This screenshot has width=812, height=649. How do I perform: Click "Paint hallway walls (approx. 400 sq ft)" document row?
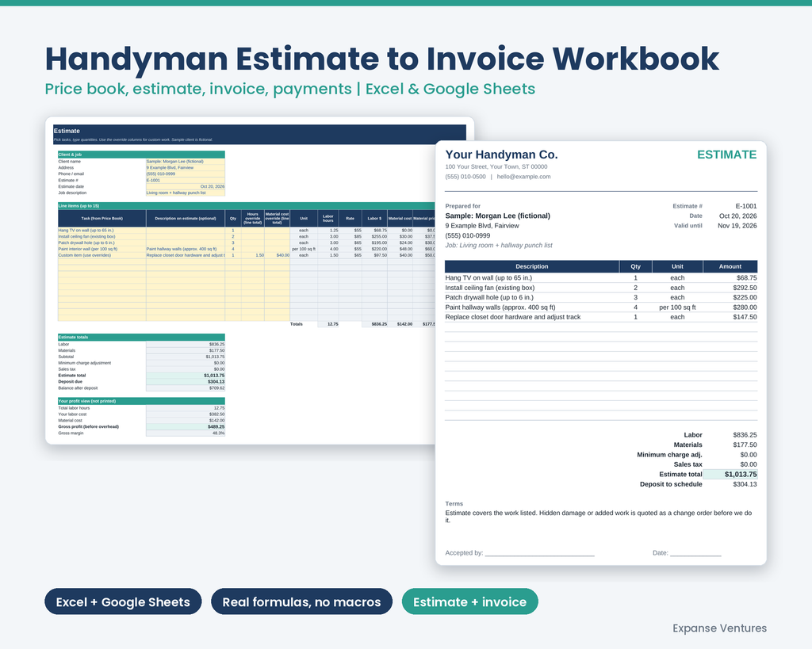pyautogui.click(x=601, y=307)
